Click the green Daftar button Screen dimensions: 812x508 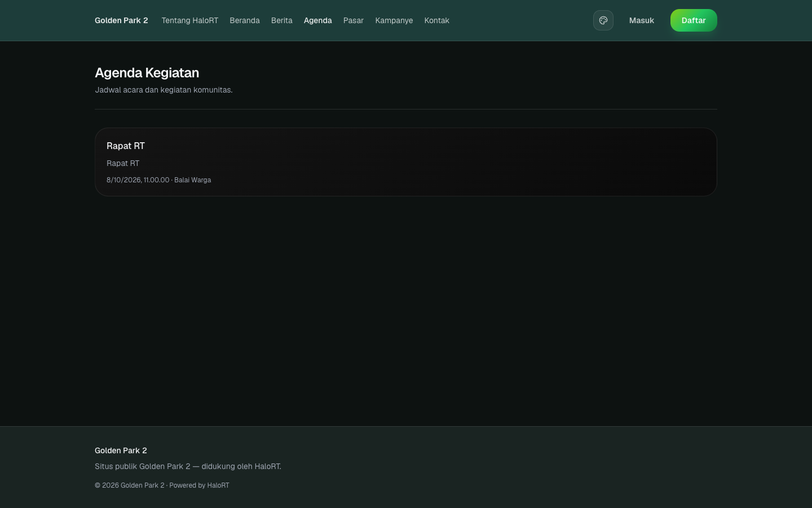tap(694, 20)
